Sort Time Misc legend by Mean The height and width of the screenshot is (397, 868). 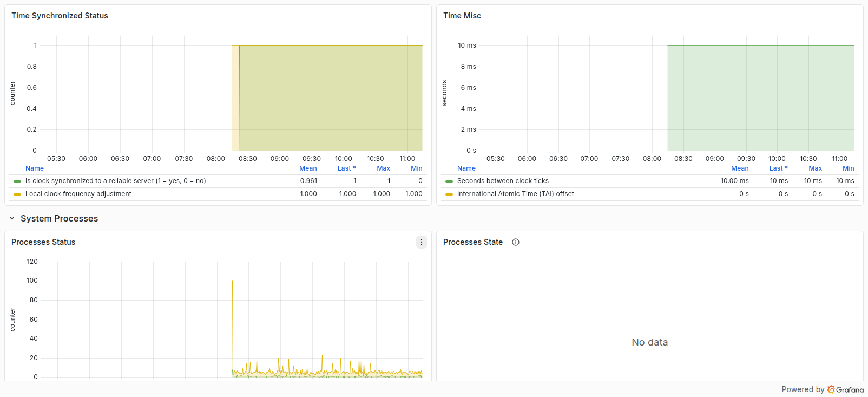(x=740, y=168)
